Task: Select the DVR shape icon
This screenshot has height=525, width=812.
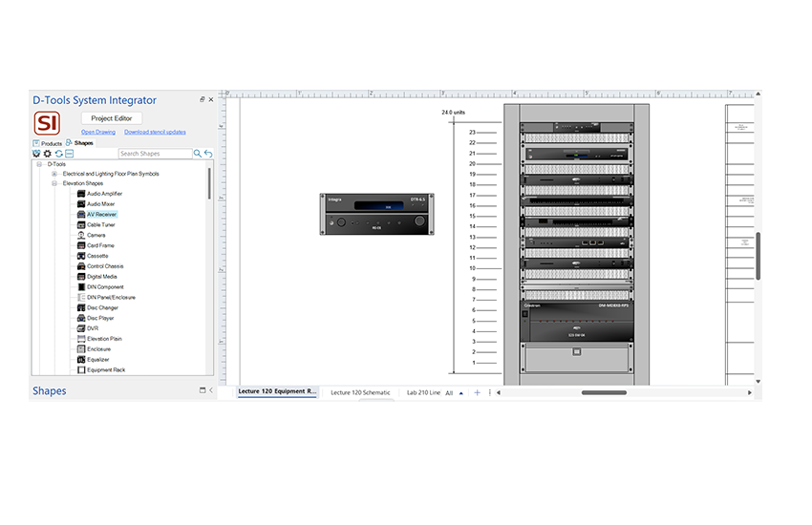Action: tap(81, 328)
